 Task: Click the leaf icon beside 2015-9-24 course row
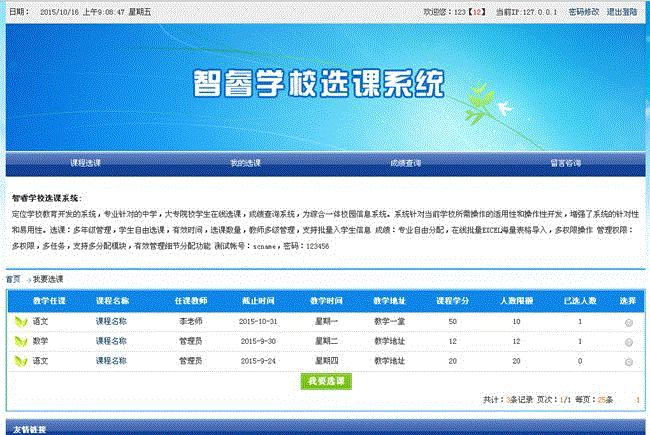[x=21, y=360]
